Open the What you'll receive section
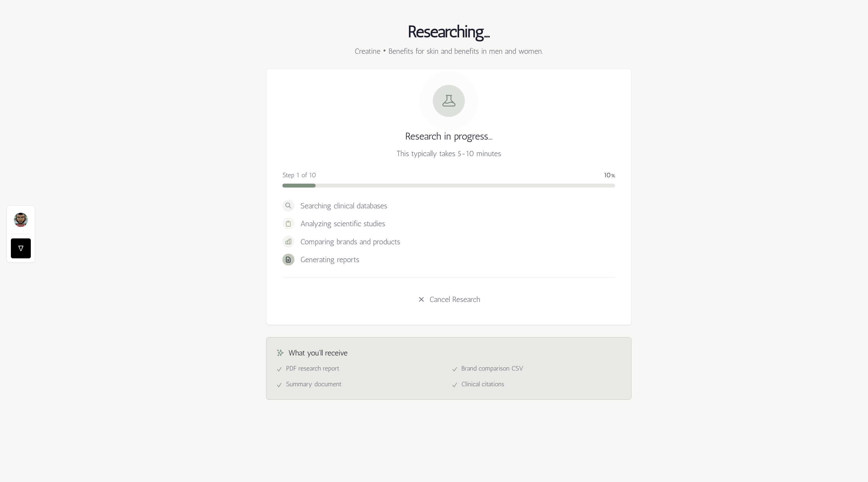The height and width of the screenshot is (482, 868). 317,353
